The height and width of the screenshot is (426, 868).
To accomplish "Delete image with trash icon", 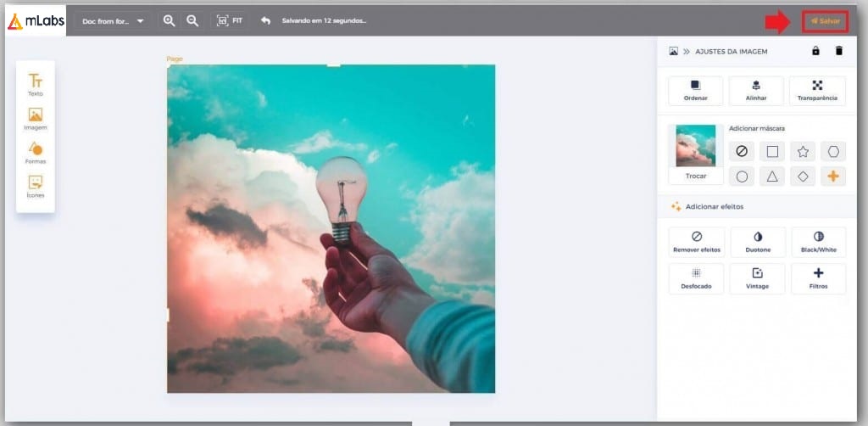I will click(838, 51).
